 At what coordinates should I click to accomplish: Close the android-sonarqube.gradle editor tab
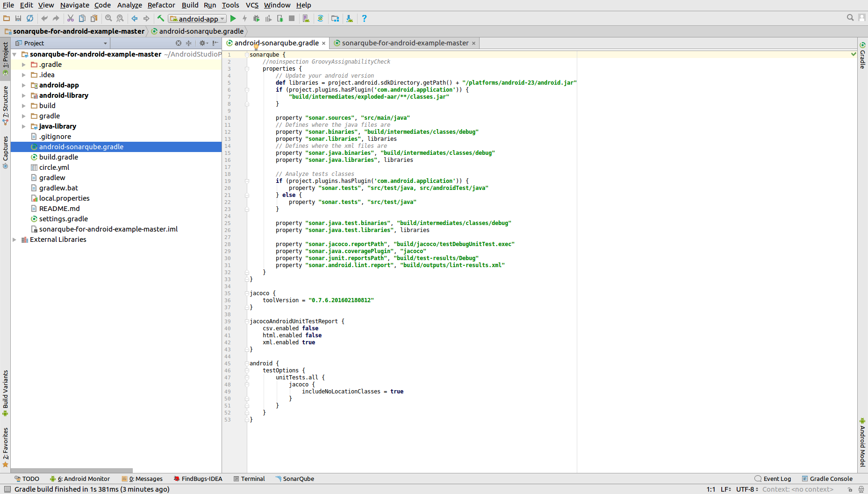tap(323, 44)
